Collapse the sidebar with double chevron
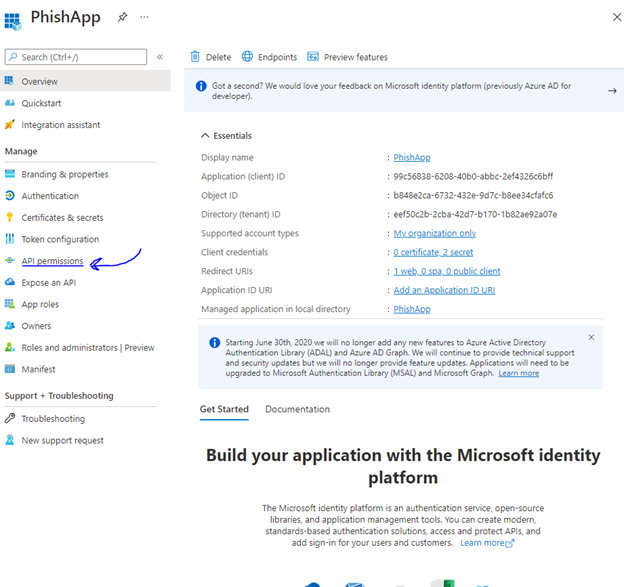The height and width of the screenshot is (587, 624). pos(160,57)
